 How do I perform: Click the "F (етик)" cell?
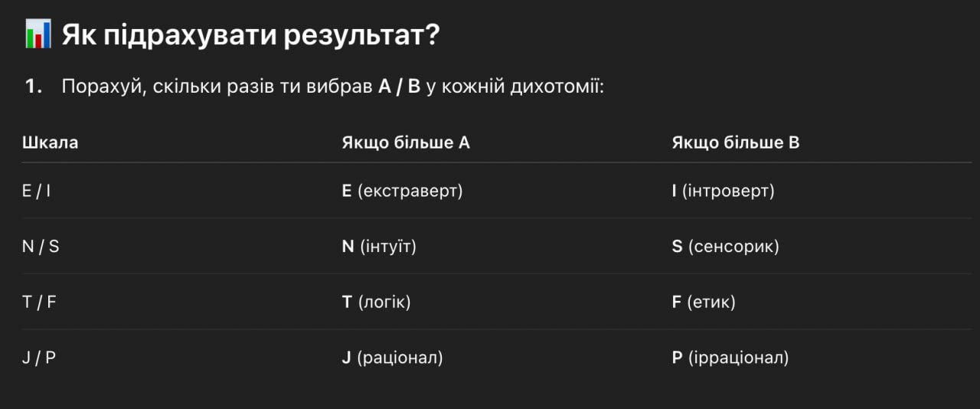click(x=704, y=302)
